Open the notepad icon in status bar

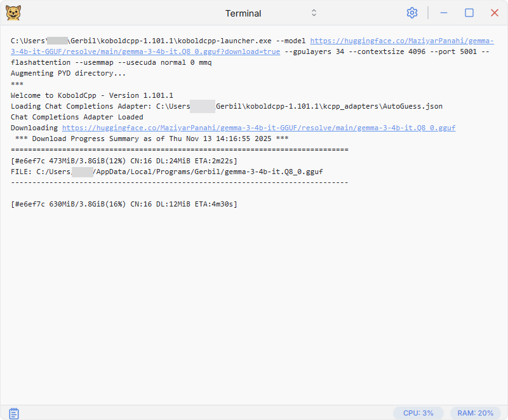click(14, 413)
